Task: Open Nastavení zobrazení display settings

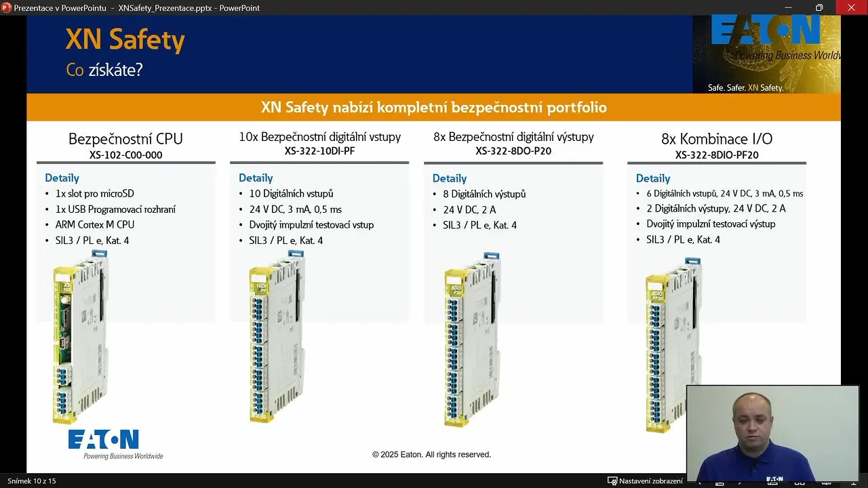Action: pyautogui.click(x=645, y=481)
